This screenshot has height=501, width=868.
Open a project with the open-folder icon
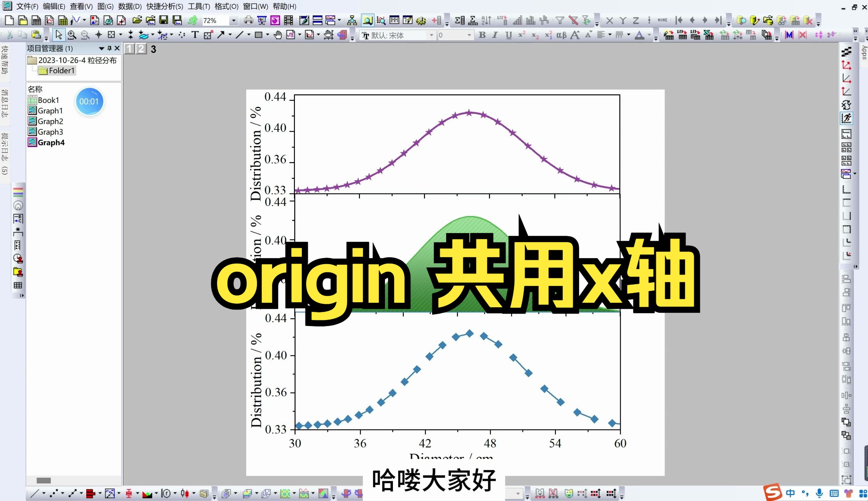137,21
